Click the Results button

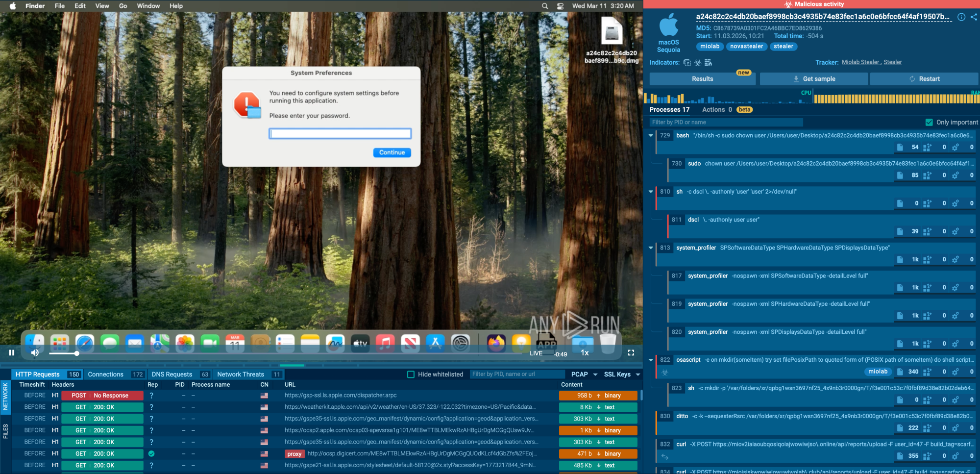pos(702,79)
